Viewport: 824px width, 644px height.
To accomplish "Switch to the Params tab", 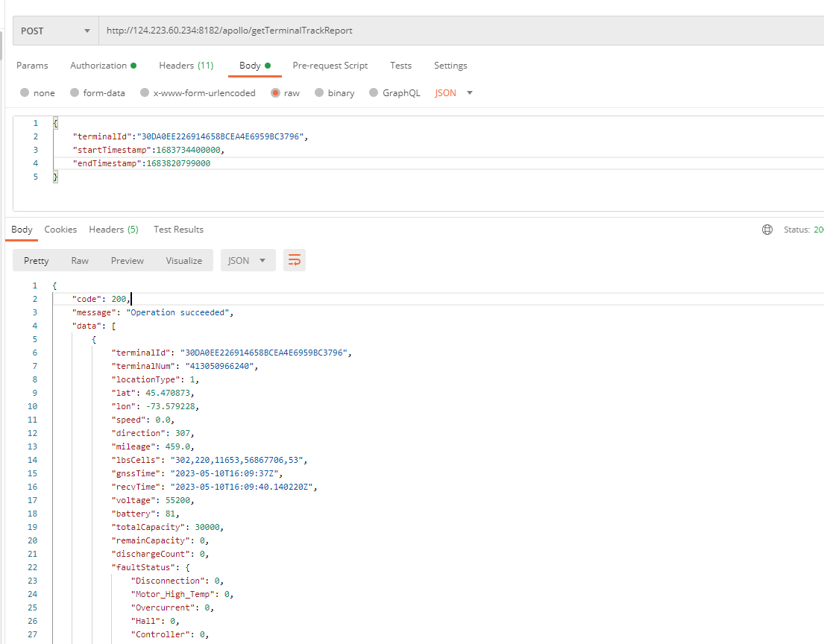I will 32,66.
